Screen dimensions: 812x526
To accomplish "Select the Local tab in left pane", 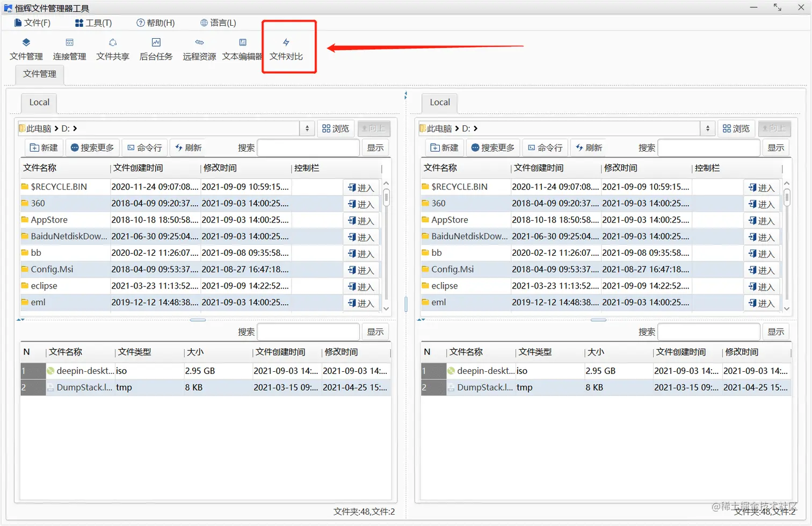I will click(39, 102).
